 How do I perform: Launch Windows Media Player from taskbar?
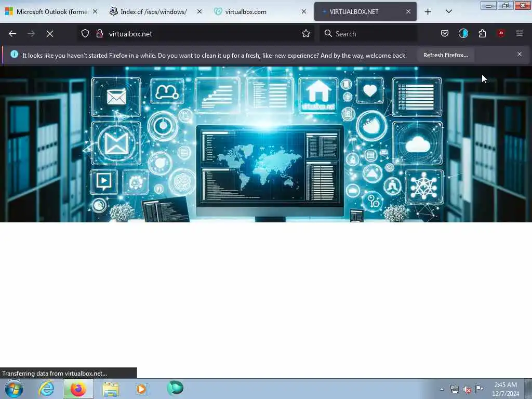(142, 389)
